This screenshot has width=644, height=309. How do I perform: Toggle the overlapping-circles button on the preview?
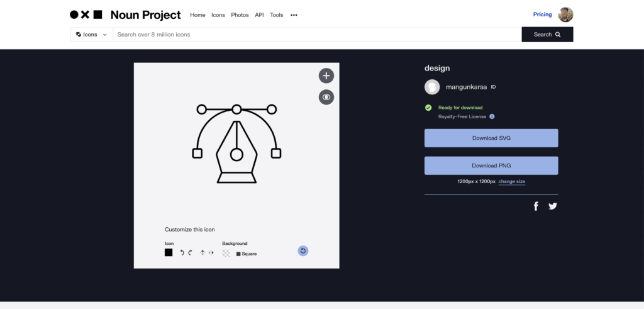(x=326, y=97)
